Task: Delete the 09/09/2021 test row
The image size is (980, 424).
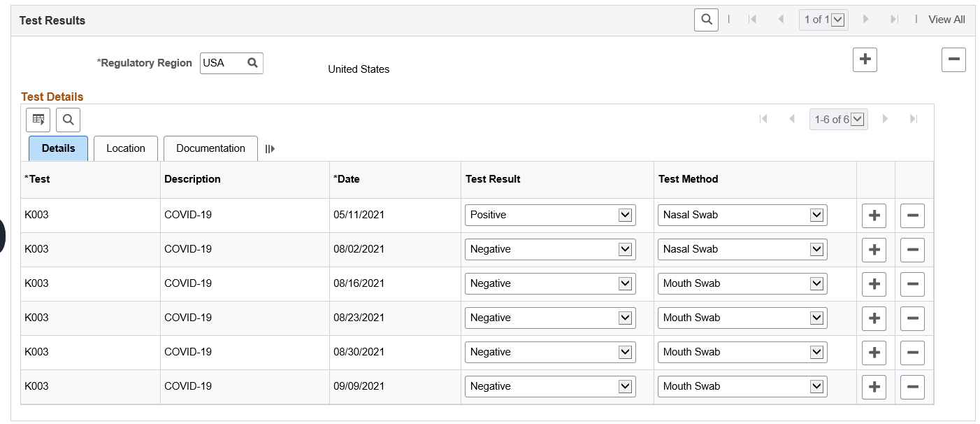Action: click(912, 387)
